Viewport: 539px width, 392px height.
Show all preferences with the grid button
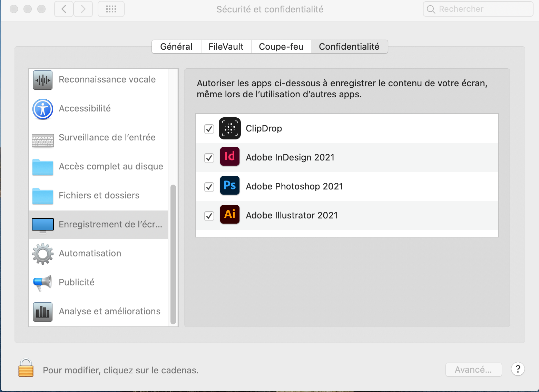tap(111, 9)
